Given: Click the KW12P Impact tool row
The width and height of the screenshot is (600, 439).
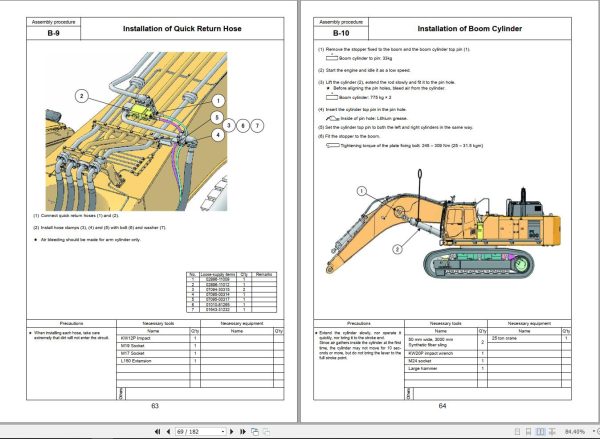Looking at the screenshot, I should (158, 338).
